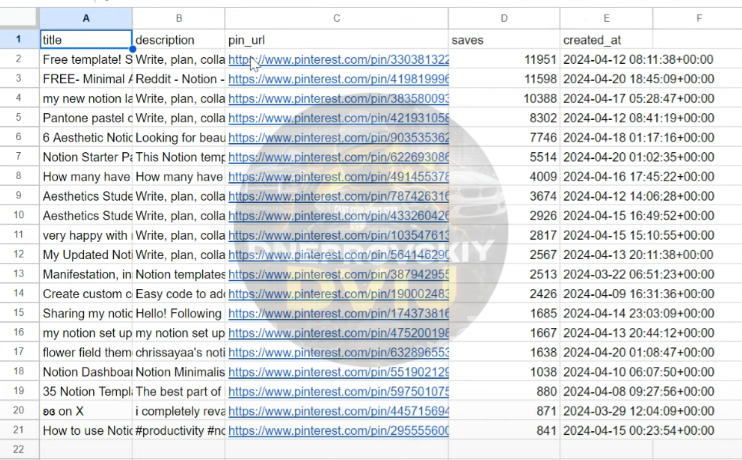742x460 pixels.
Task: Select description cell 'This Notion temp'
Action: click(179, 157)
